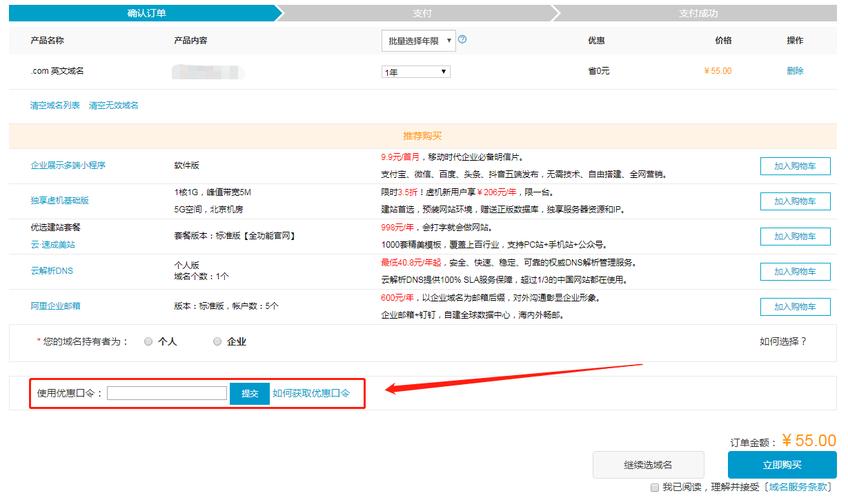Add 优选建站套餐 to the cart
This screenshot has height=500, width=848.
coord(795,236)
